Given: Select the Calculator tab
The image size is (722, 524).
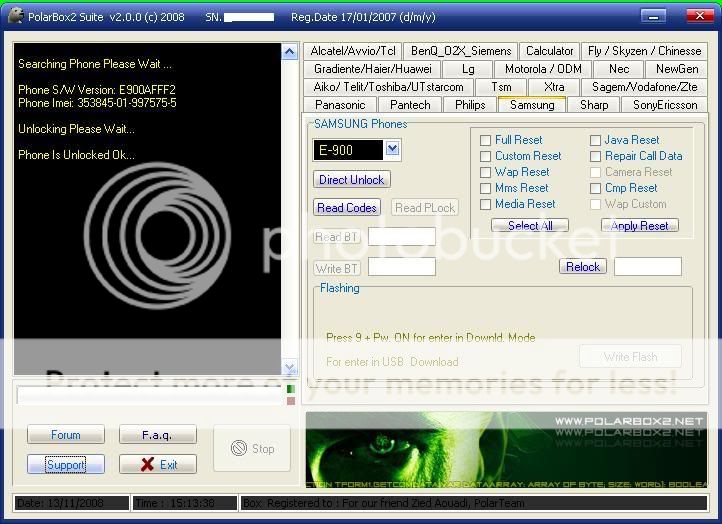Looking at the screenshot, I should 550,51.
